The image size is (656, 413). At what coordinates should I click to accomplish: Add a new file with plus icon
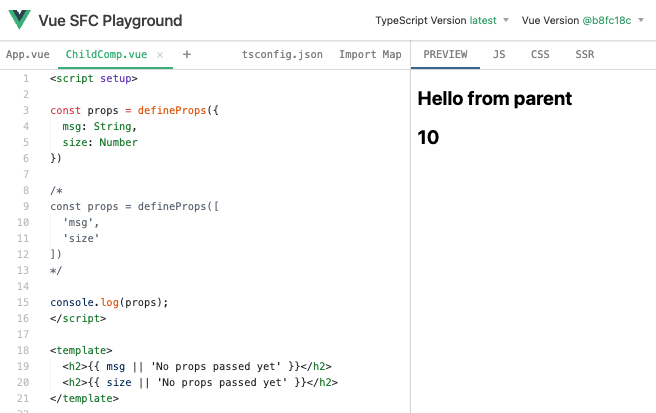(187, 54)
